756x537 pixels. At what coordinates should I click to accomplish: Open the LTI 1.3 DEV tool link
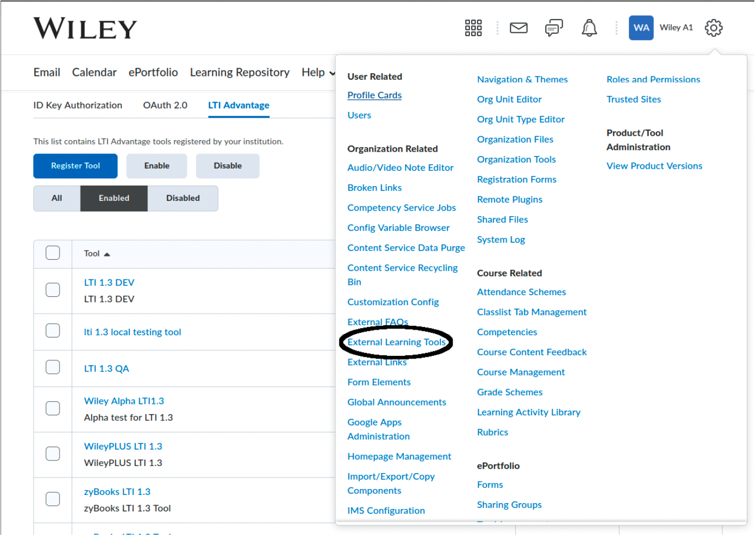coord(109,283)
